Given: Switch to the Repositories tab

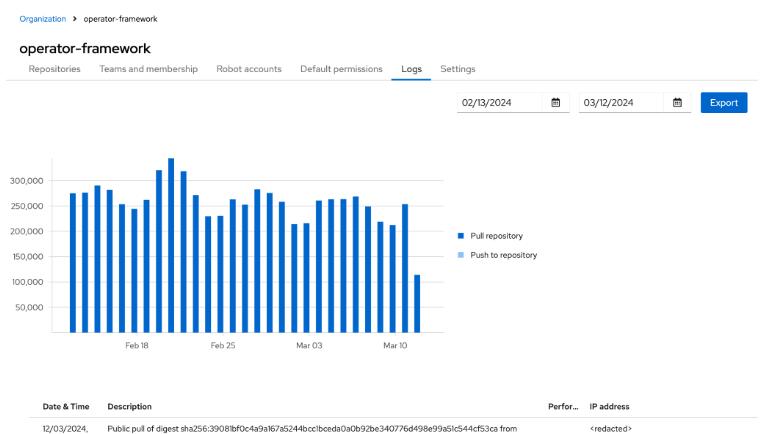Looking at the screenshot, I should pos(54,69).
